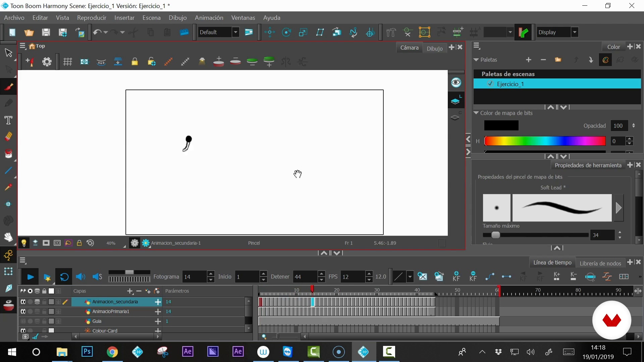Select the Hand grabber tool
644x362 pixels.
coord(8,237)
